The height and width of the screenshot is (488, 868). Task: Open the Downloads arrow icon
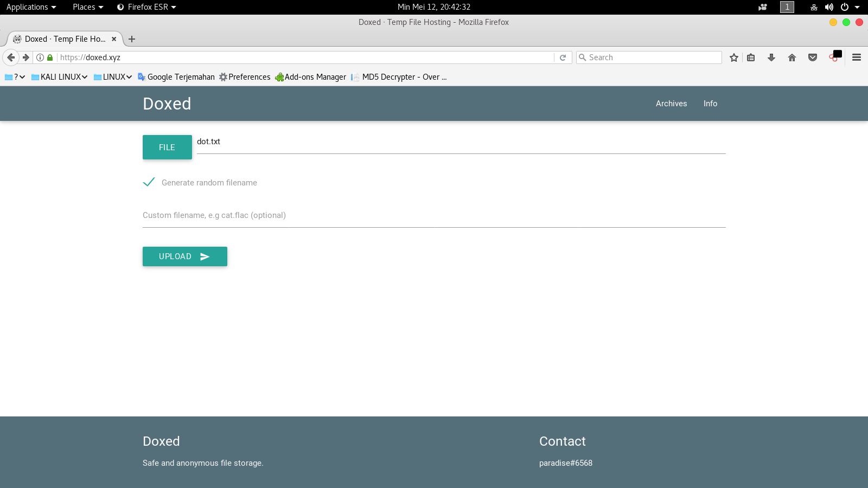tap(771, 57)
